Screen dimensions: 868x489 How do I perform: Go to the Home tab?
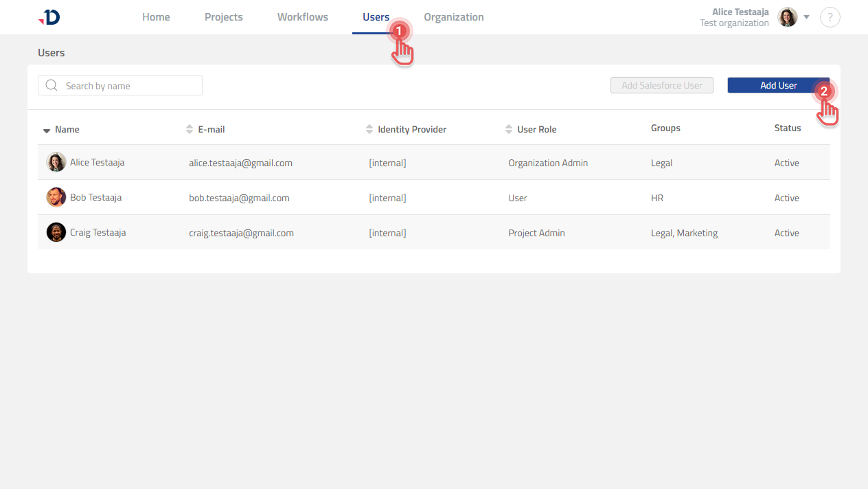coord(156,17)
